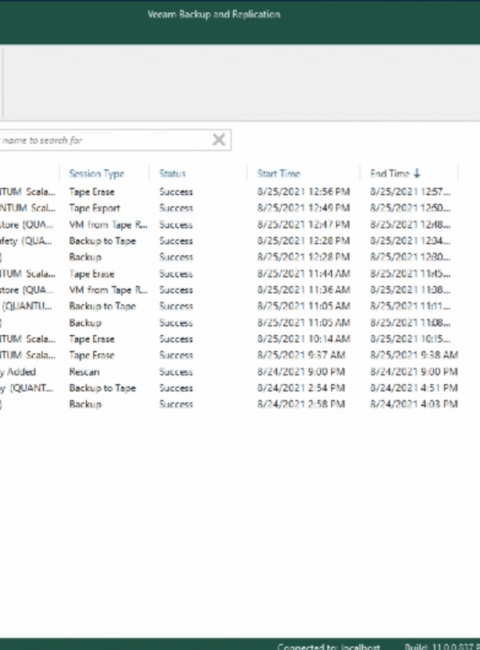Sort by the Status column header

tap(172, 174)
